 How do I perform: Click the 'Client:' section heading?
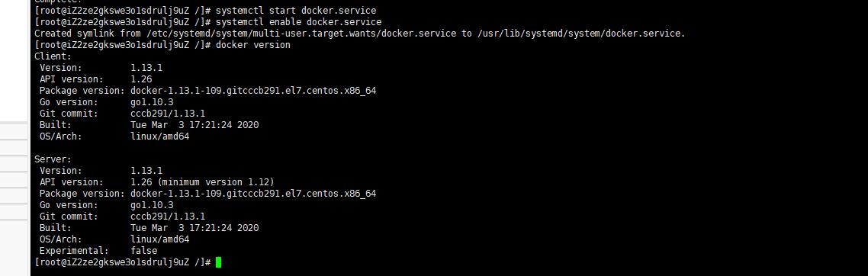coord(53,56)
